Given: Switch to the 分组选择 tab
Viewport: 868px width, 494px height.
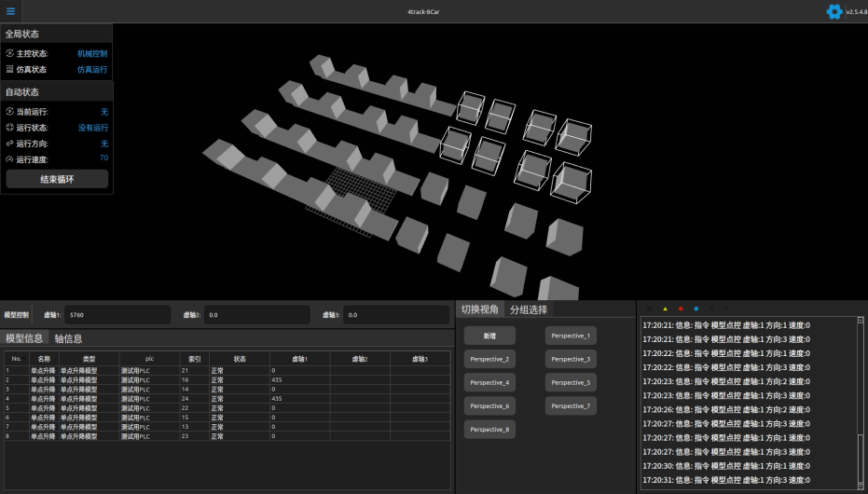Looking at the screenshot, I should click(529, 309).
